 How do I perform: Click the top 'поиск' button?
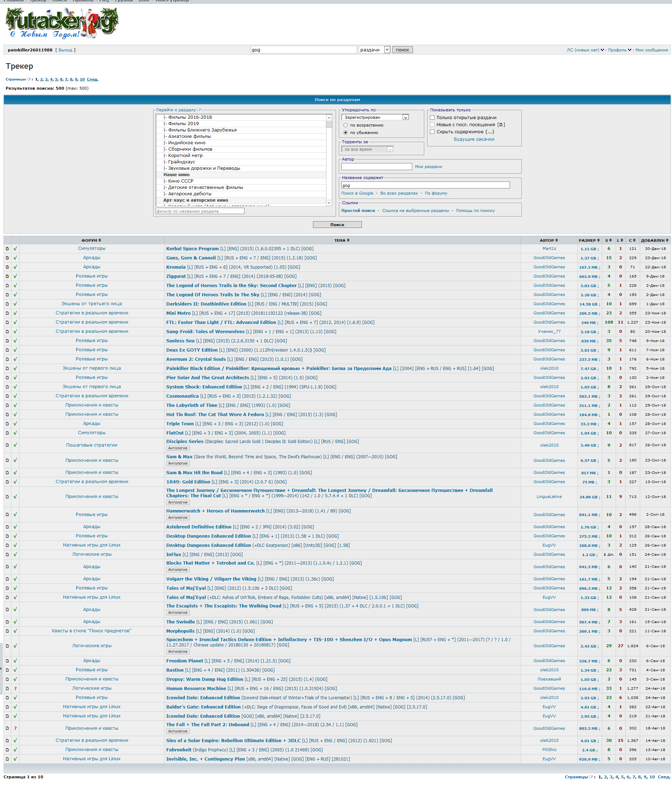[x=402, y=50]
